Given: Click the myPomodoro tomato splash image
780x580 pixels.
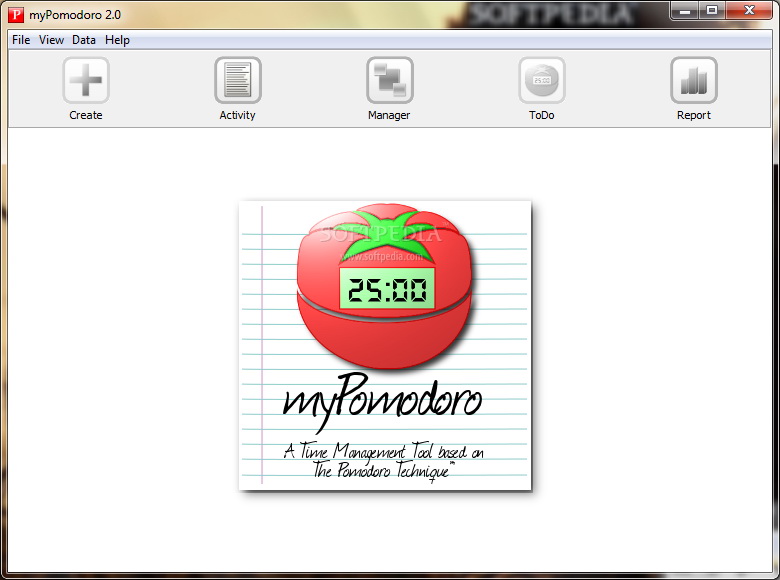Looking at the screenshot, I should coord(386,346).
